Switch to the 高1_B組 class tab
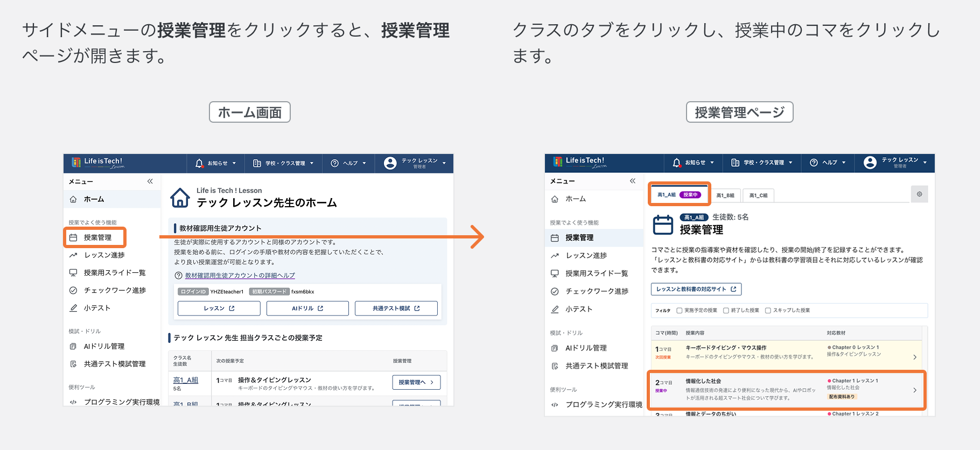Image resolution: width=980 pixels, height=450 pixels. point(725,195)
